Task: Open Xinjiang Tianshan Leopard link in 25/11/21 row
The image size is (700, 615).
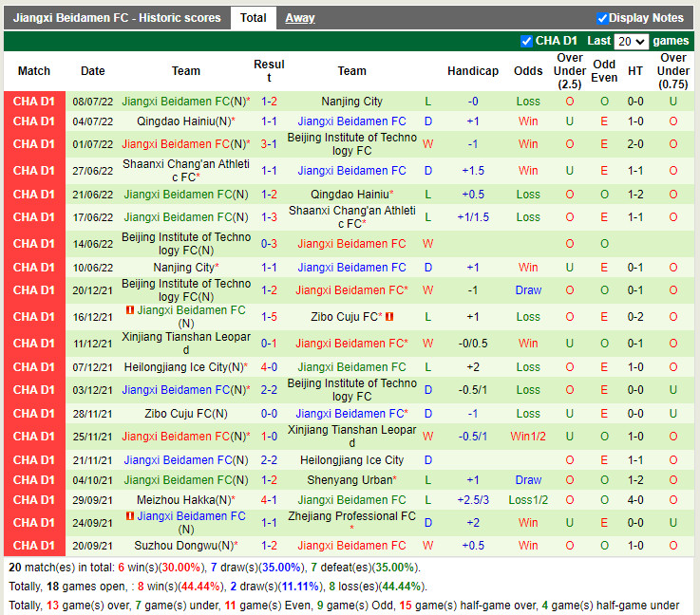Action: [x=351, y=436]
